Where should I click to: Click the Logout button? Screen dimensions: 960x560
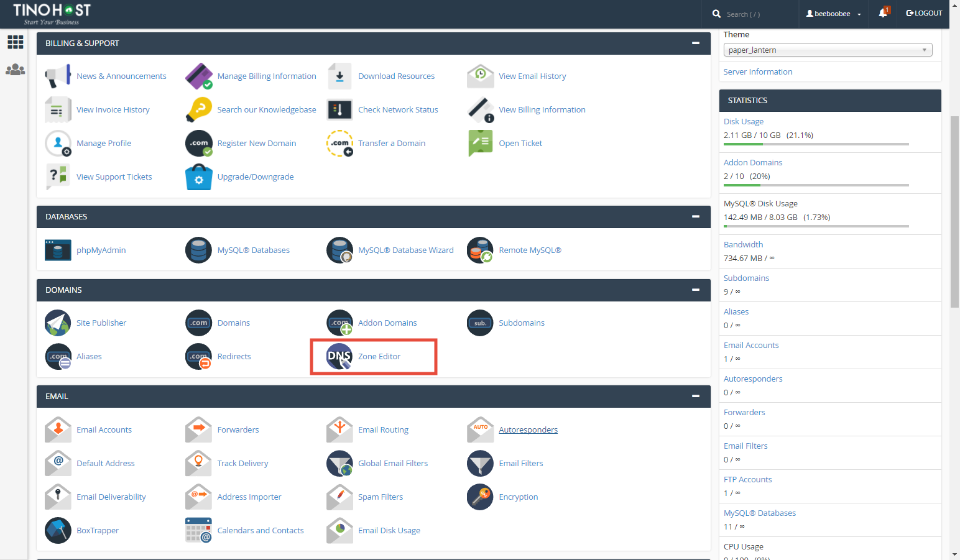point(924,13)
